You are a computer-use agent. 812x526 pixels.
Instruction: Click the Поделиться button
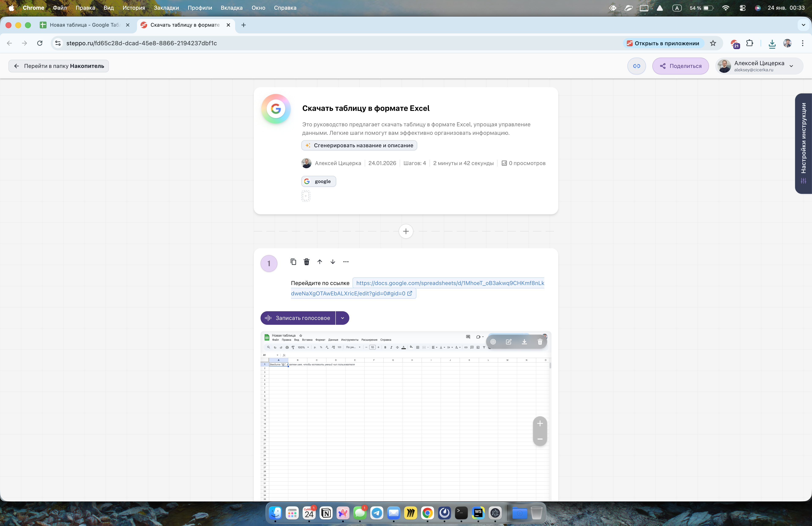pos(680,66)
